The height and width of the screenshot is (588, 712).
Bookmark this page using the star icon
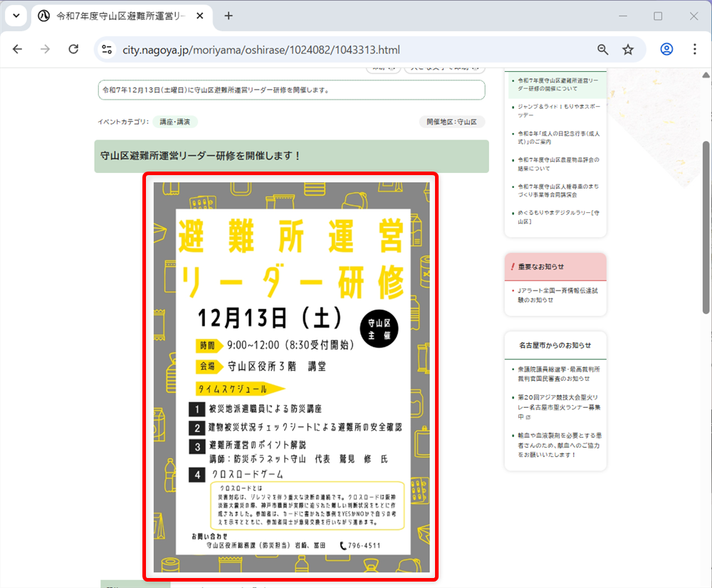(627, 49)
